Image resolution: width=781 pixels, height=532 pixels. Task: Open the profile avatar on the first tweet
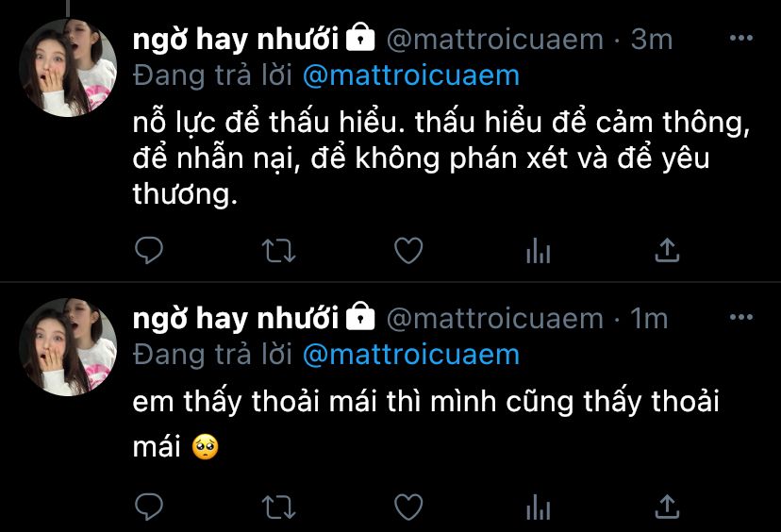(x=68, y=68)
